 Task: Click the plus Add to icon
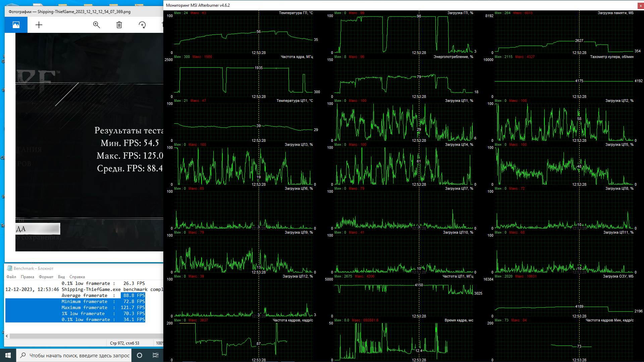39,25
